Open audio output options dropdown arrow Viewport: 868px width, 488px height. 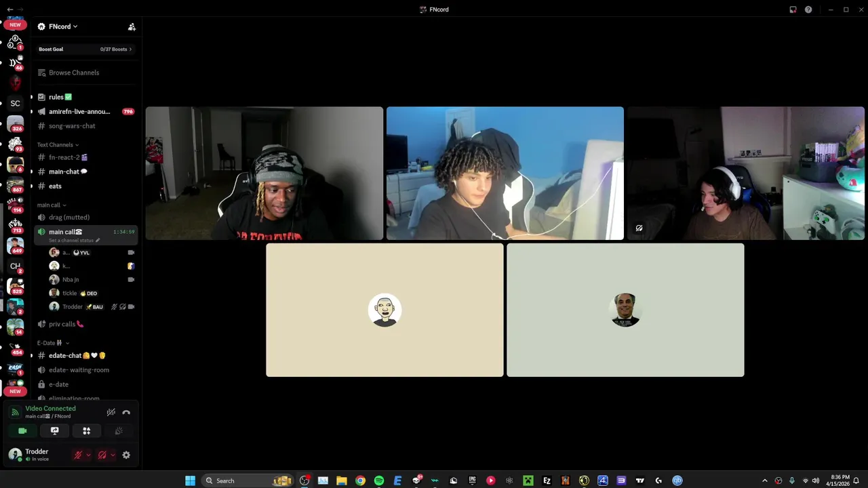pyautogui.click(x=113, y=455)
